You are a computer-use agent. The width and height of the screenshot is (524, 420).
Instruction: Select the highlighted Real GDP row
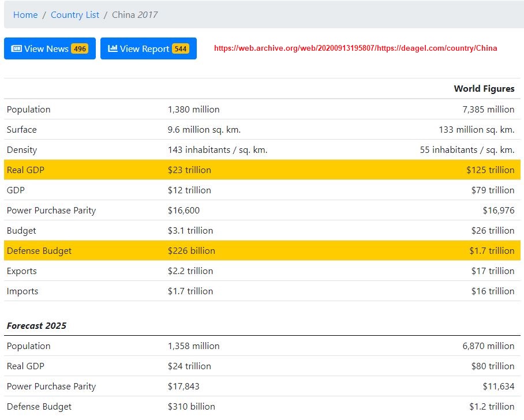point(262,170)
